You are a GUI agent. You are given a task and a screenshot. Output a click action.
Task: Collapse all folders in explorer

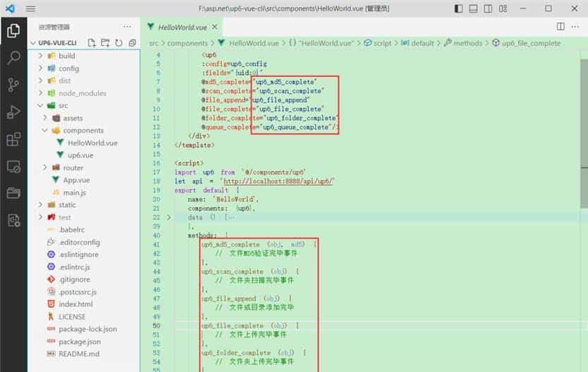point(132,43)
